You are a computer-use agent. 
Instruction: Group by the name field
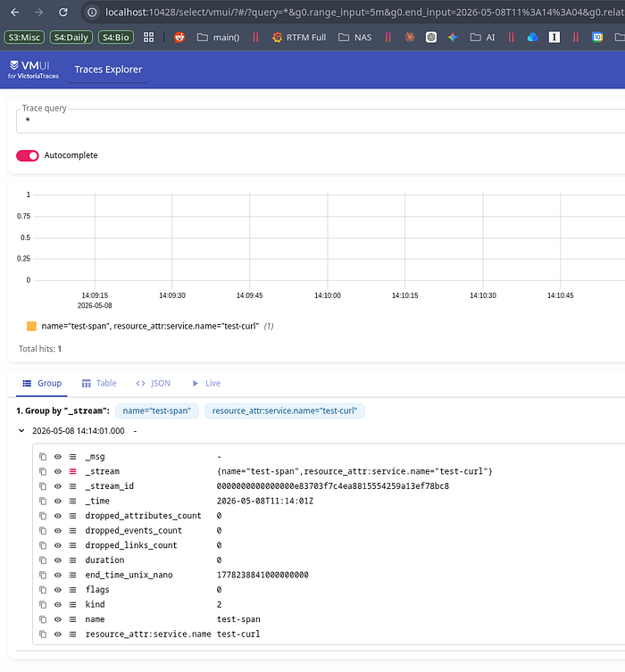(73, 619)
